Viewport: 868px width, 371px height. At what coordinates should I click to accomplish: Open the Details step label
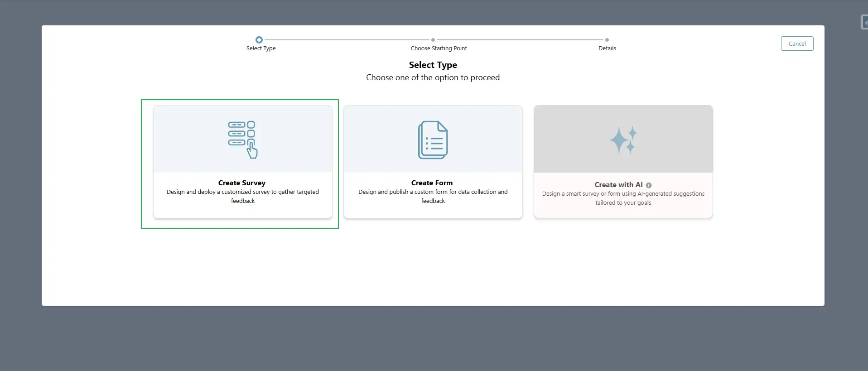pos(607,48)
